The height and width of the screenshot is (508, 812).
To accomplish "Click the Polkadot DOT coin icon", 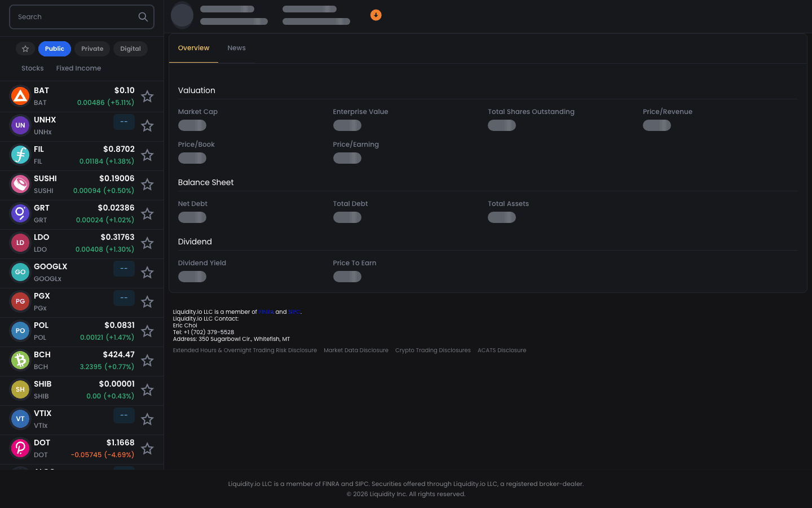I will [x=20, y=448].
